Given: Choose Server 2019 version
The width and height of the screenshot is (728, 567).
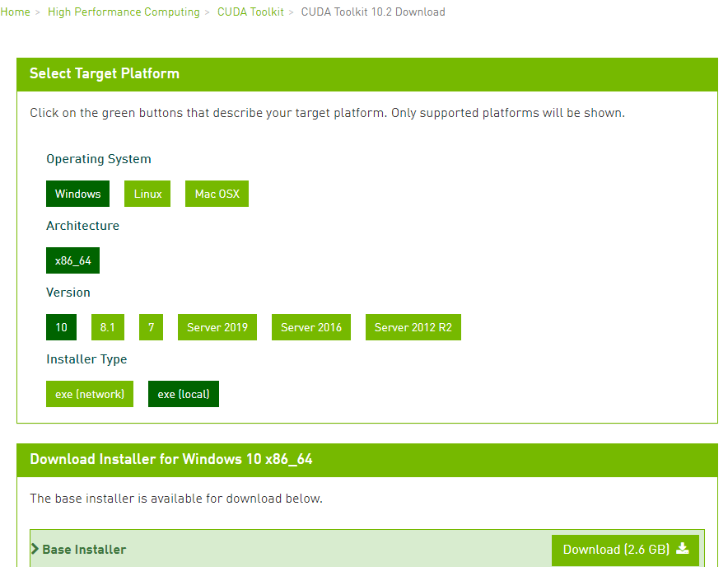Looking at the screenshot, I should [217, 327].
